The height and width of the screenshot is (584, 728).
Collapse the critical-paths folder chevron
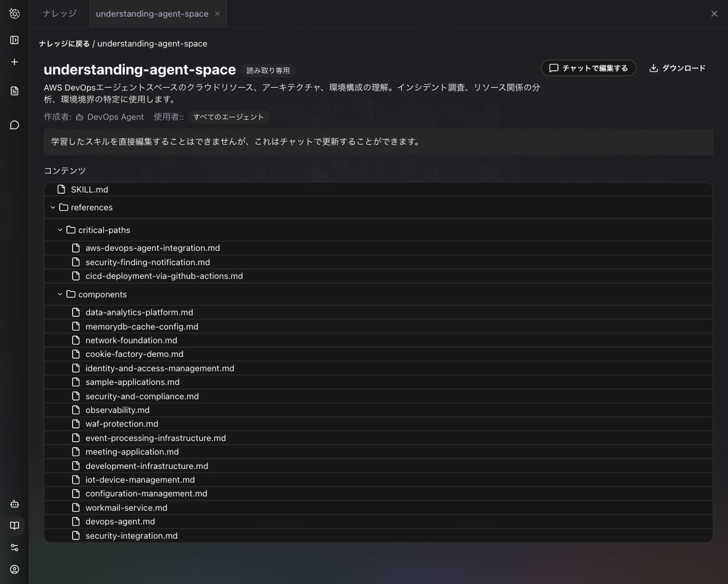point(60,230)
